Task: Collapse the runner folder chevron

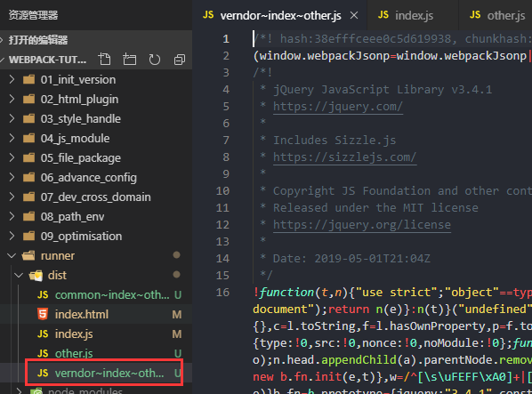Action: point(12,255)
